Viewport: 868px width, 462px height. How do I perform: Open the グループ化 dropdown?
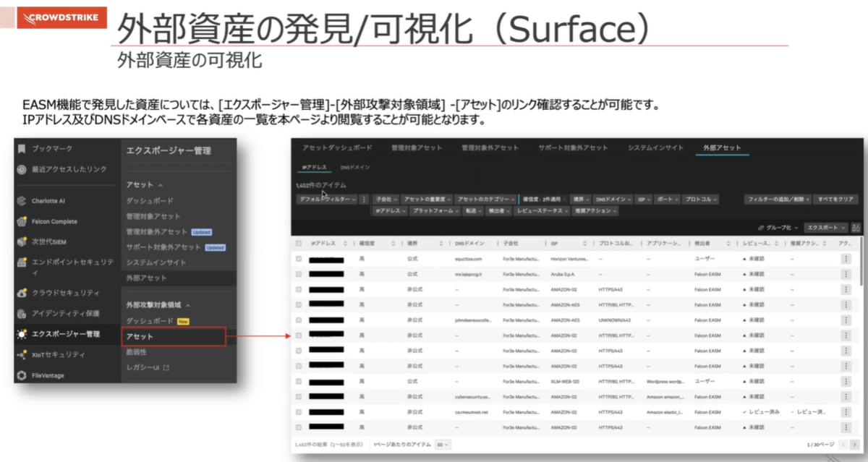click(778, 226)
